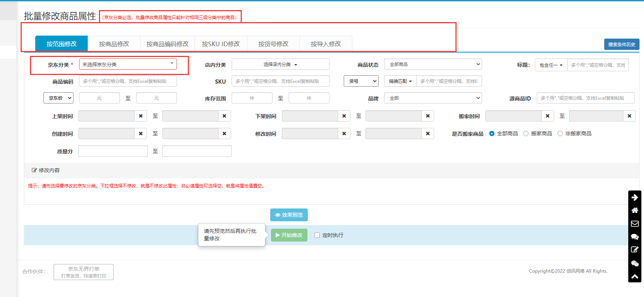Clear the 上架时间 start date with X
644x297 pixels.
(x=141, y=116)
